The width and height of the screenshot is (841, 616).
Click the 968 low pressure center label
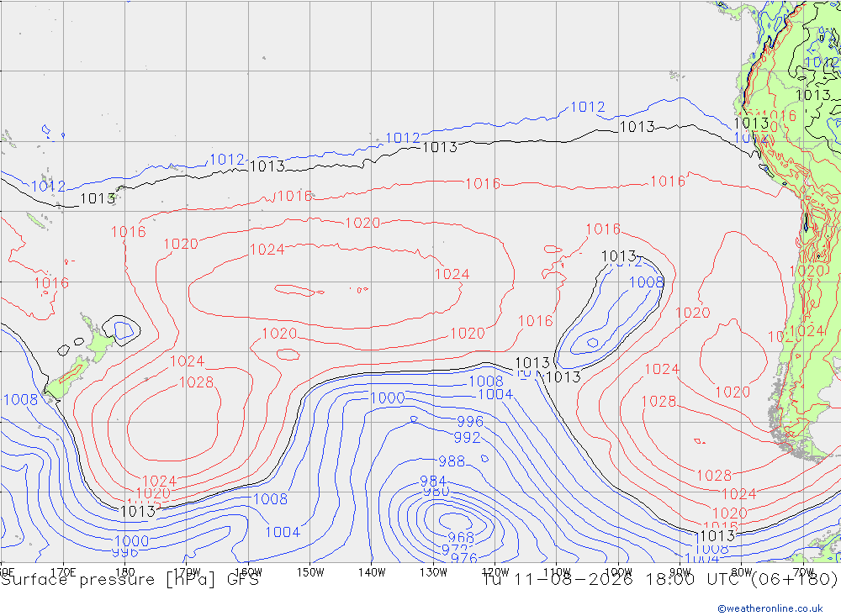(461, 537)
